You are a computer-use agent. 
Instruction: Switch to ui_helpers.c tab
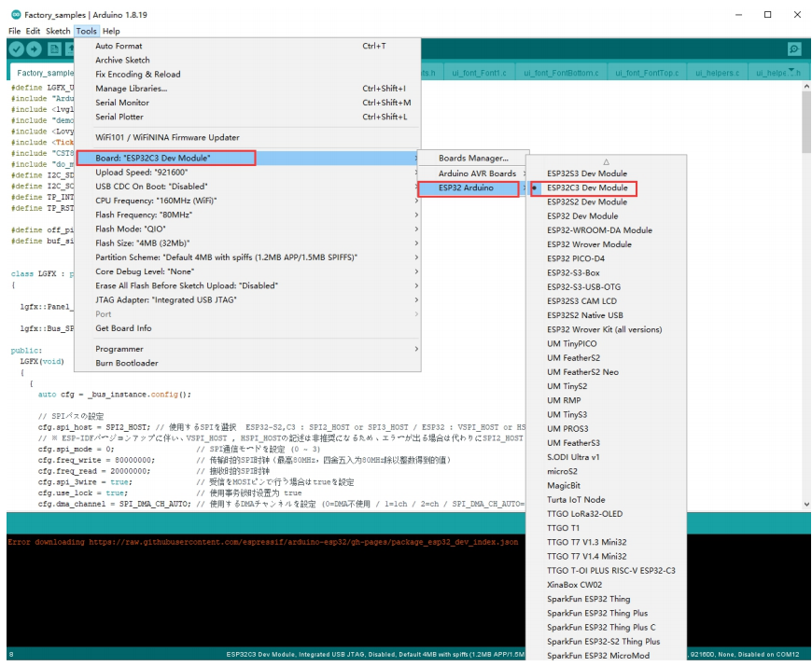tap(717, 73)
